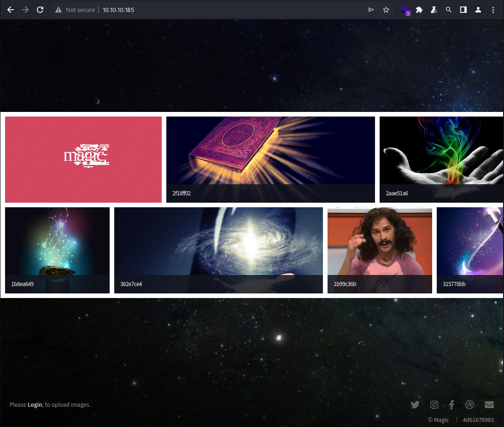
Task: Reload the current page
Action: tap(40, 10)
